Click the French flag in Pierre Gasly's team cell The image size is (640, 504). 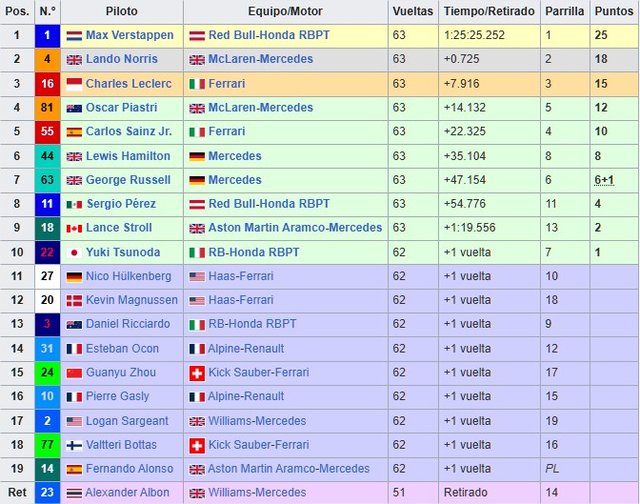pyautogui.click(x=197, y=397)
